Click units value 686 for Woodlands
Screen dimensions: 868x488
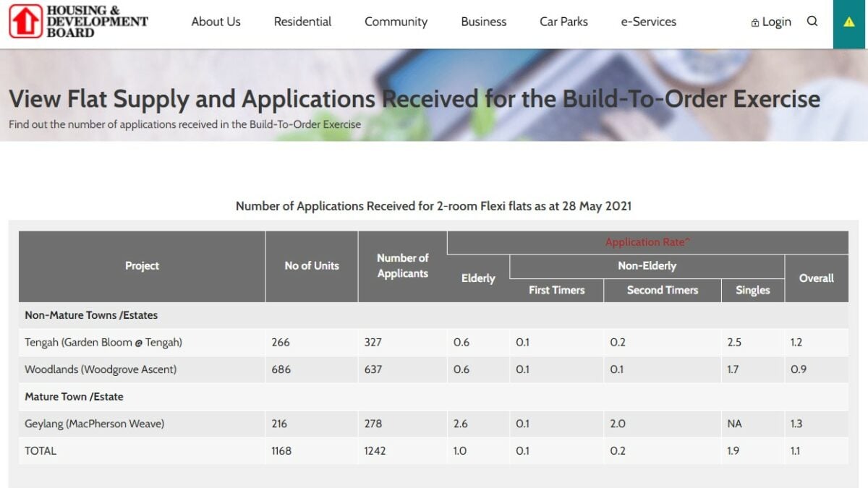coord(281,369)
